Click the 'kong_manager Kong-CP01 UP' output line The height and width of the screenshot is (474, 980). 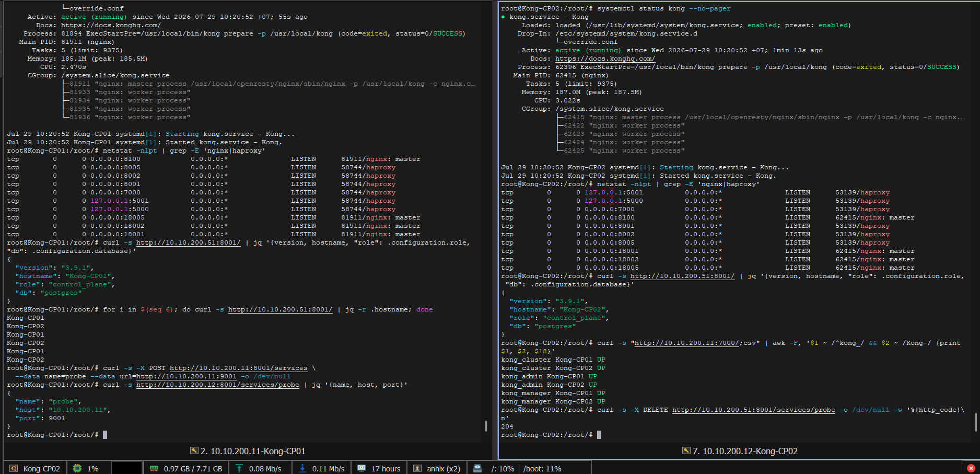click(x=553, y=393)
